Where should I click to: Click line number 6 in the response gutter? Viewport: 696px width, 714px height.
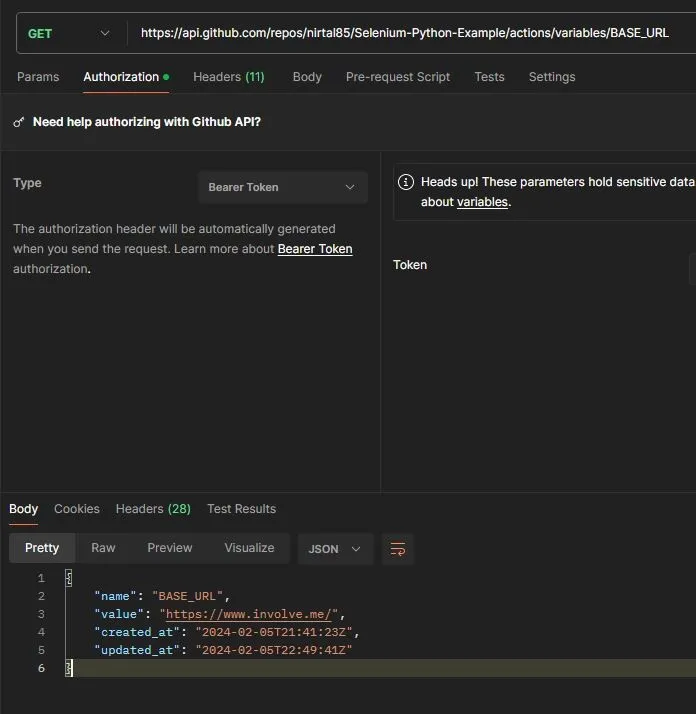[41, 668]
